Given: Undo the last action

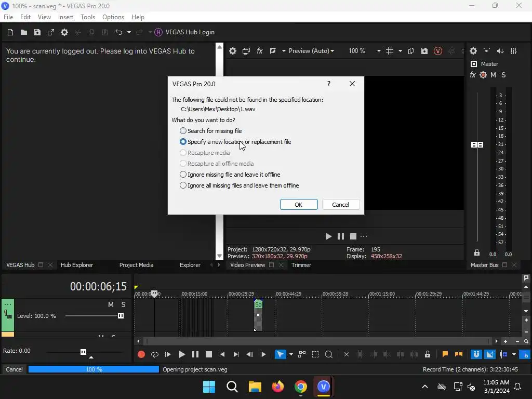Looking at the screenshot, I should pos(119,32).
